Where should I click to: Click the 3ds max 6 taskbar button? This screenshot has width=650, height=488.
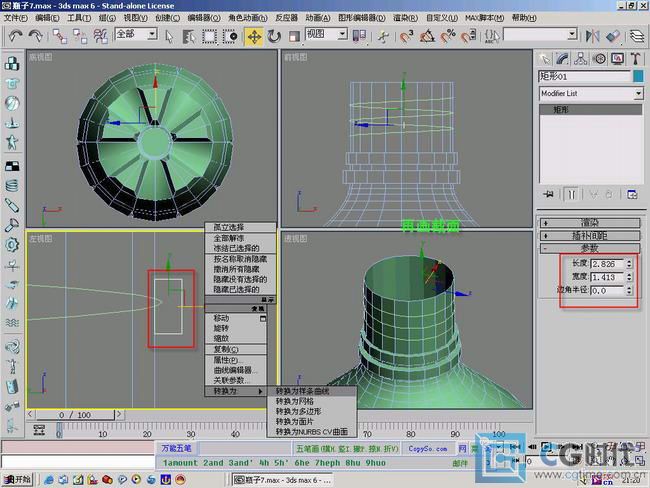282,480
